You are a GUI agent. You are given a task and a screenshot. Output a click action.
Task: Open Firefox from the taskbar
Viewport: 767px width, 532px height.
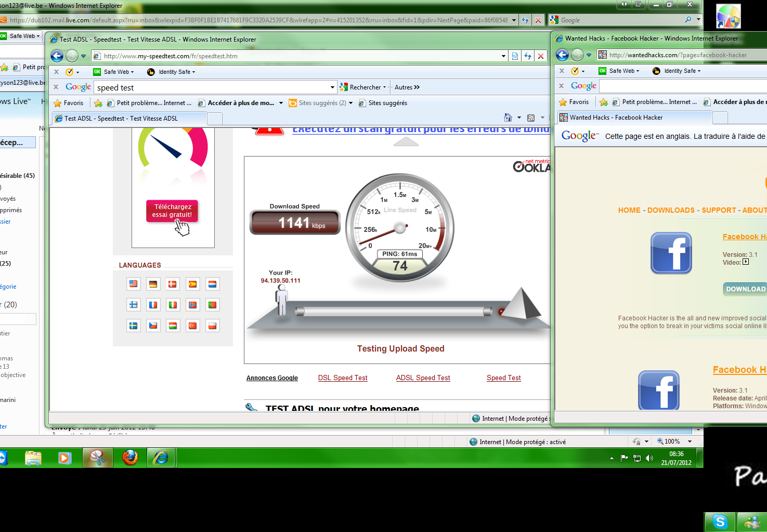coord(130,458)
